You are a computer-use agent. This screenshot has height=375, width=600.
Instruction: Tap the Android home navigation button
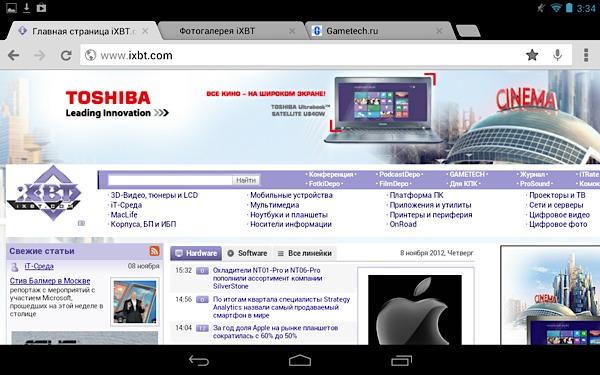coord(300,360)
